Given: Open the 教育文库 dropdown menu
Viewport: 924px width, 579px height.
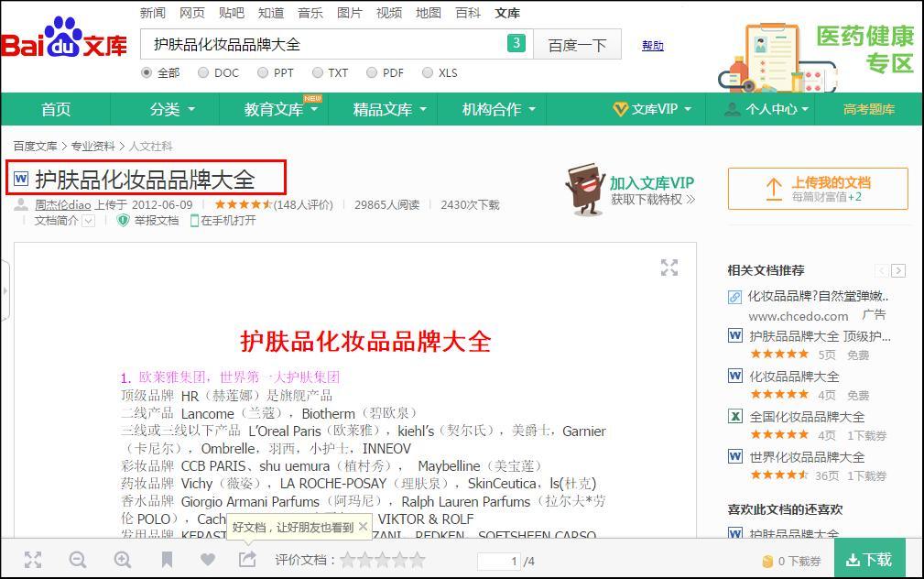Looking at the screenshot, I should pos(281,109).
